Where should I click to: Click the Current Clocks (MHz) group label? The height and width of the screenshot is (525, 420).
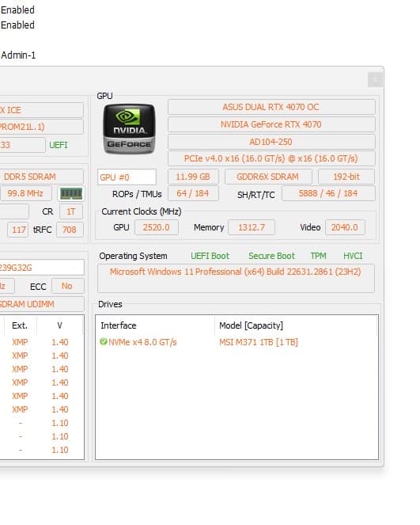[x=142, y=211]
